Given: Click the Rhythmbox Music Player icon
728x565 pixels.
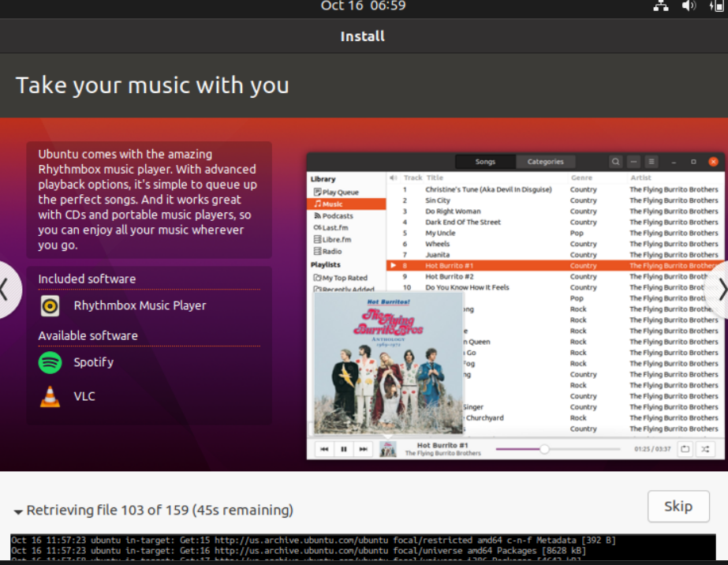Looking at the screenshot, I should tap(50, 306).
